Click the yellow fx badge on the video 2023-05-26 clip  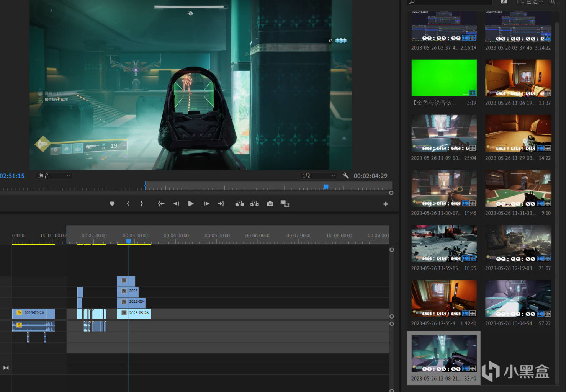click(19, 313)
